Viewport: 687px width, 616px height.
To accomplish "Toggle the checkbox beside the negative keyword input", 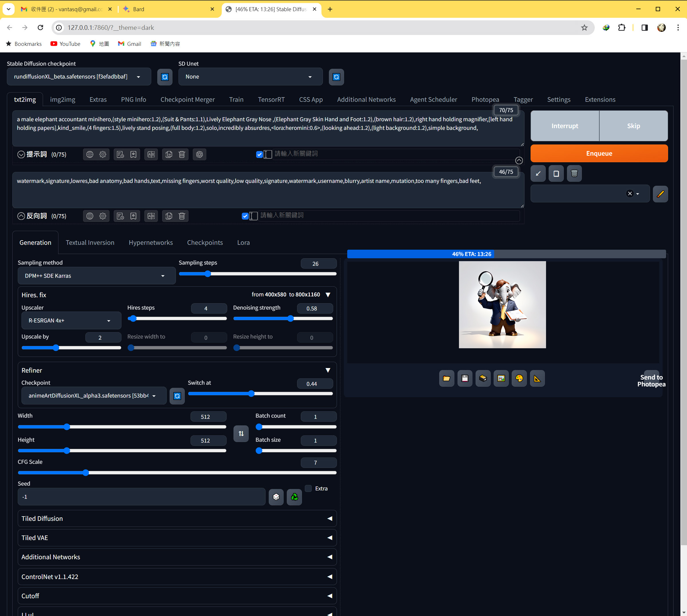I will click(x=245, y=216).
